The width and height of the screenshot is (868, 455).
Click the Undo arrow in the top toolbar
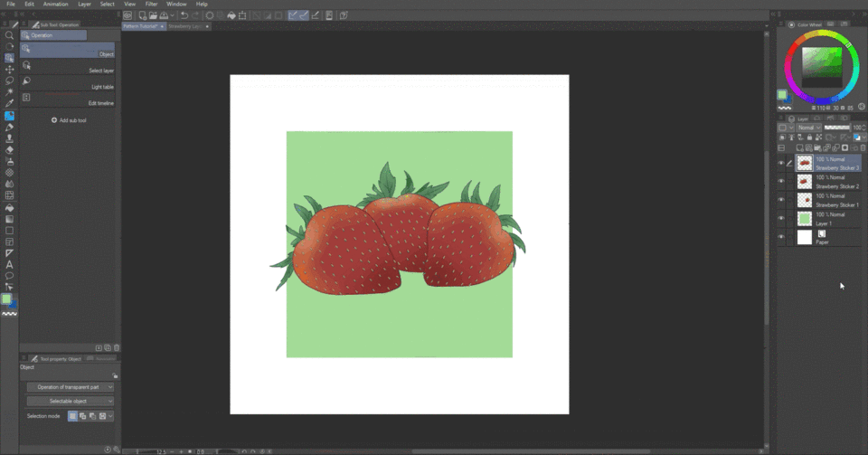(184, 15)
